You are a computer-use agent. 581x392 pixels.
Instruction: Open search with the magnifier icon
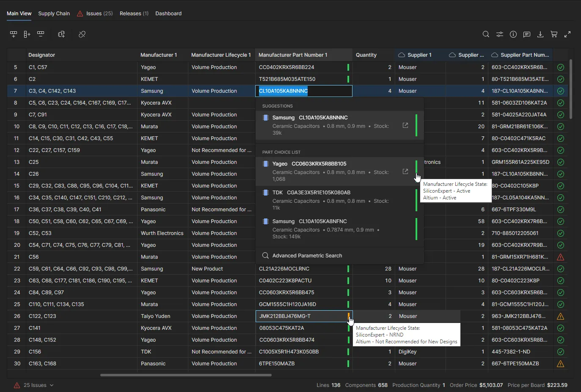coord(486,34)
